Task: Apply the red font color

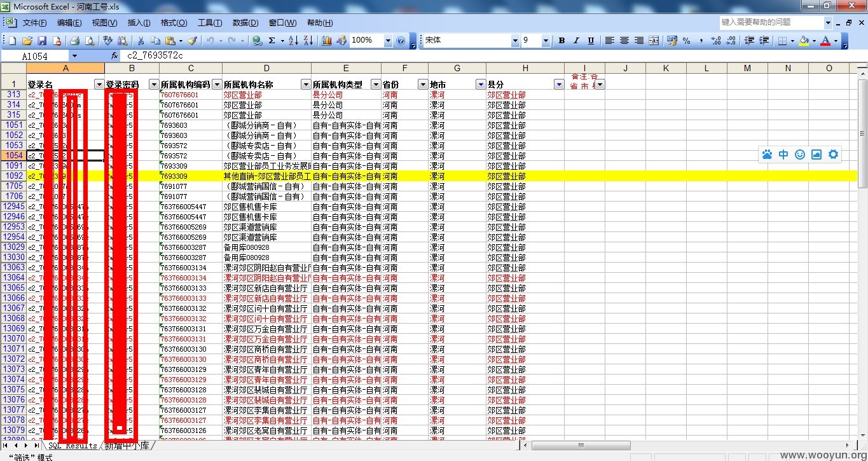Action: pos(825,41)
